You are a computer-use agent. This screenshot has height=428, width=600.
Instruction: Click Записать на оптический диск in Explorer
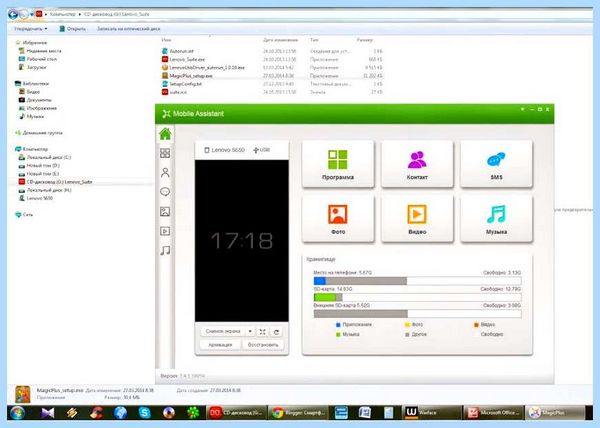point(128,29)
